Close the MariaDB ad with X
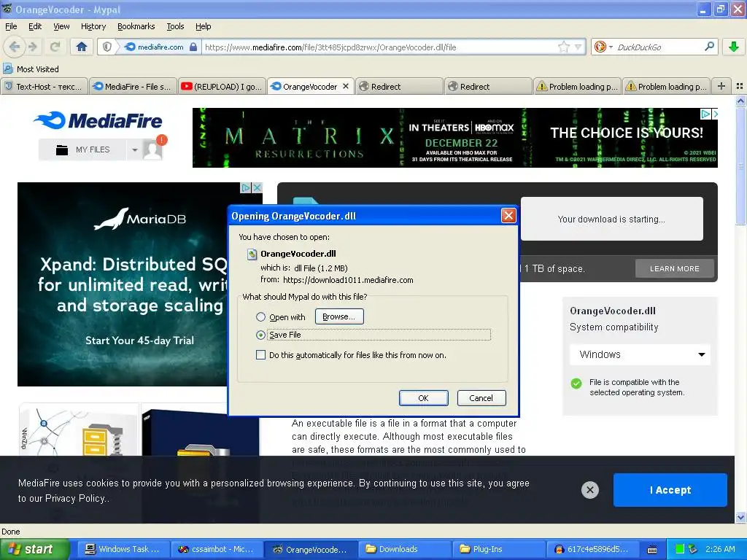 pyautogui.click(x=257, y=187)
